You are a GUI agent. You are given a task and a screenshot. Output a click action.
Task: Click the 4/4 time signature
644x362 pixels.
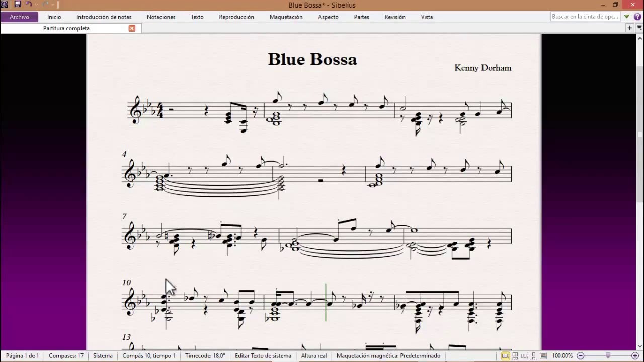pos(160,110)
